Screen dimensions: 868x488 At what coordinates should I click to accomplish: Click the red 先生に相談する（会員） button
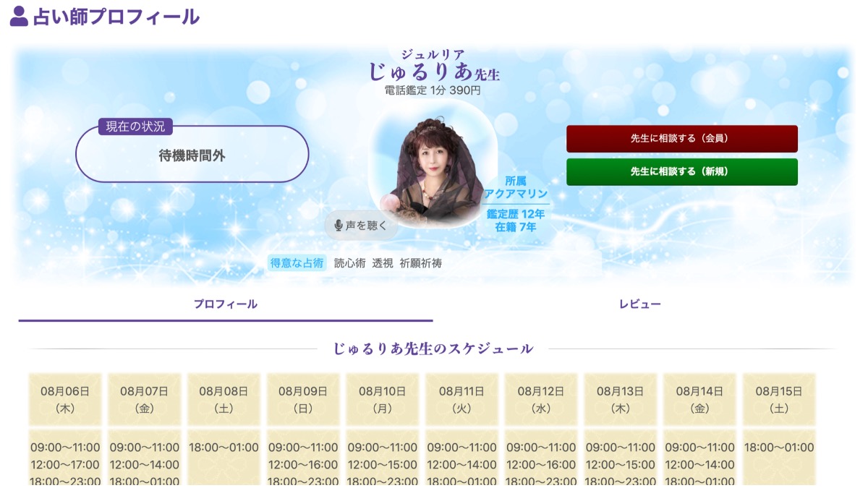(x=682, y=139)
